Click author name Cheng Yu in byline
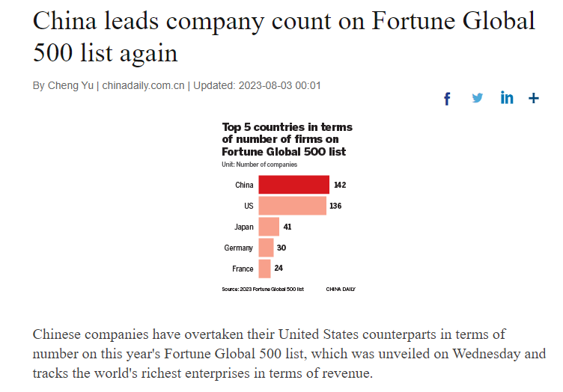The image size is (563, 392). coord(70,86)
